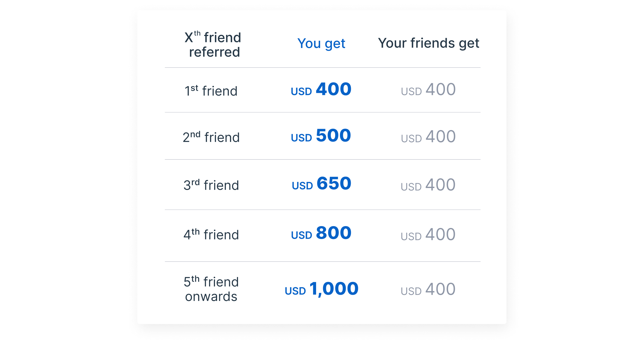Select the '2nd friend' row label
The width and height of the screenshot is (644, 346).
click(x=211, y=137)
